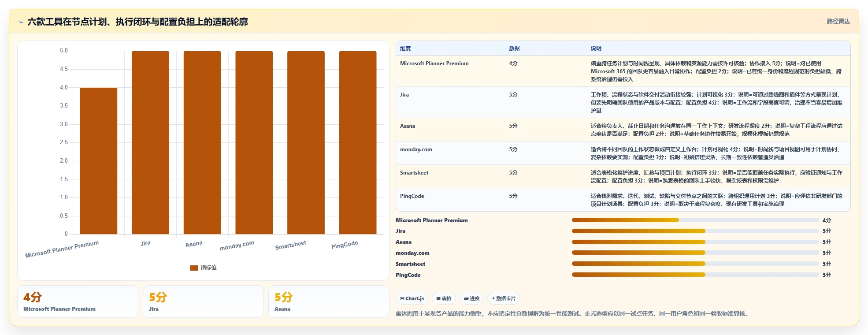This screenshot has height=335, width=868.
Task: Open the 5分 Asana data card
Action: click(329, 301)
